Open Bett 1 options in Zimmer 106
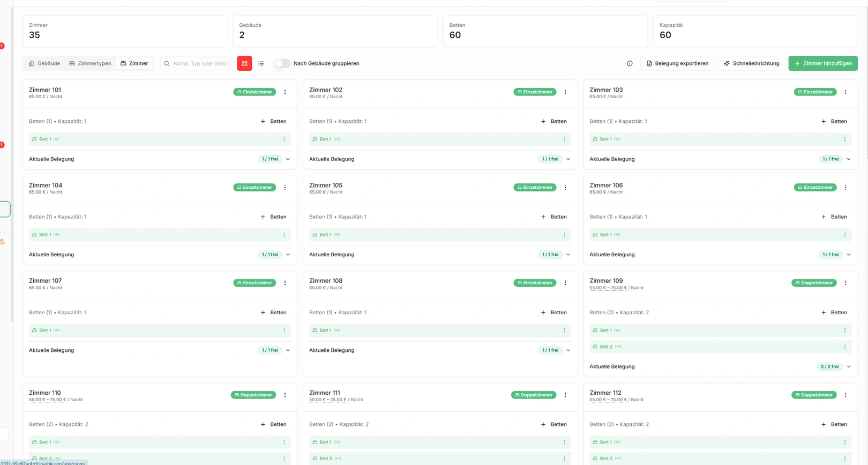This screenshot has height=465, width=868. click(845, 235)
